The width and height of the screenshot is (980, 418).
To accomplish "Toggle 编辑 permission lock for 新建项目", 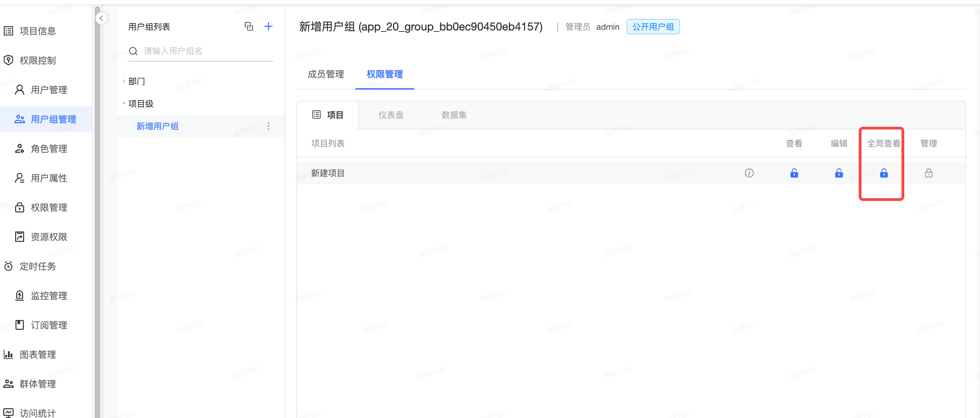I will pyautogui.click(x=839, y=173).
